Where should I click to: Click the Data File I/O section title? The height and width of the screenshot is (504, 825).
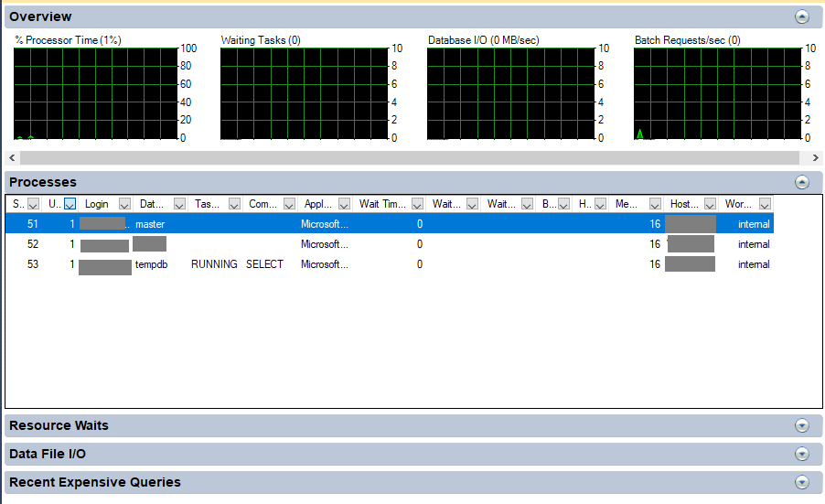click(x=48, y=454)
